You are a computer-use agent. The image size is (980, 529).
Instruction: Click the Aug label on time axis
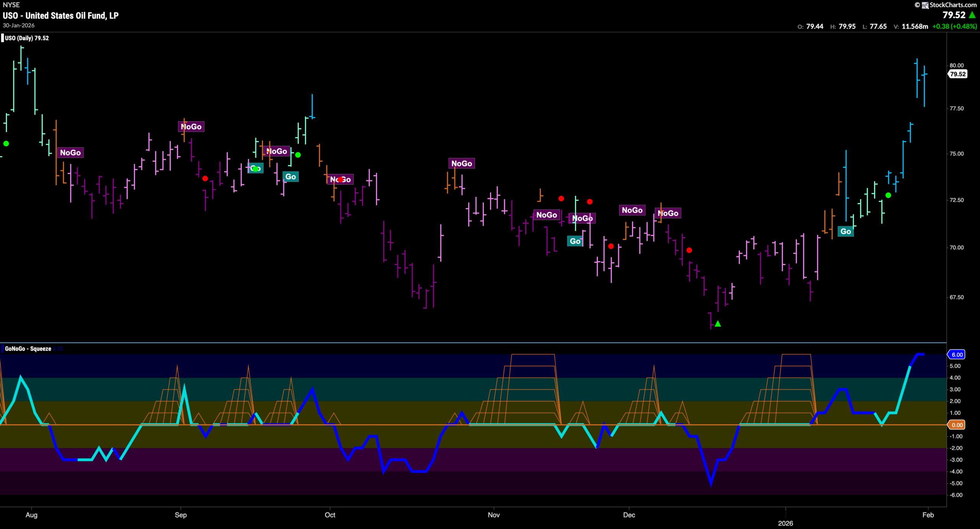pyautogui.click(x=31, y=515)
